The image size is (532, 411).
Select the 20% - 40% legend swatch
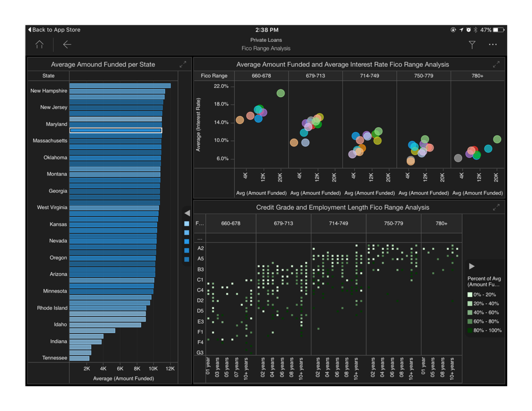(470, 304)
